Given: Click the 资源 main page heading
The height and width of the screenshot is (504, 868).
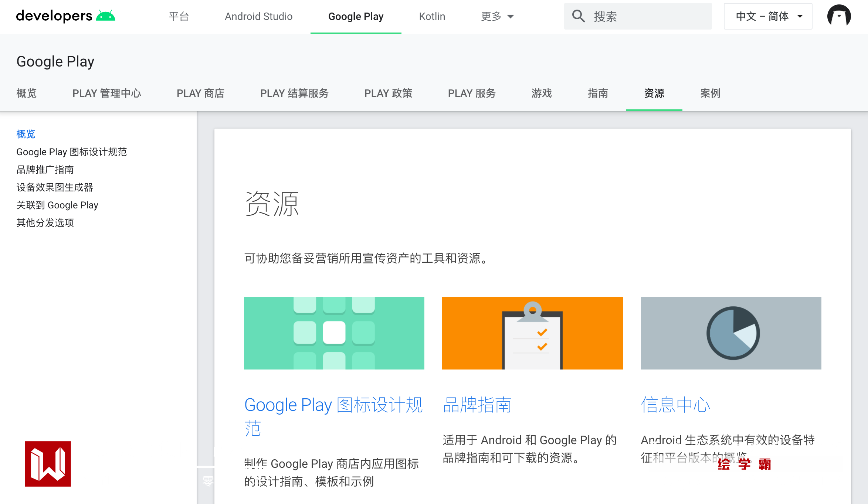Looking at the screenshot, I should [272, 204].
